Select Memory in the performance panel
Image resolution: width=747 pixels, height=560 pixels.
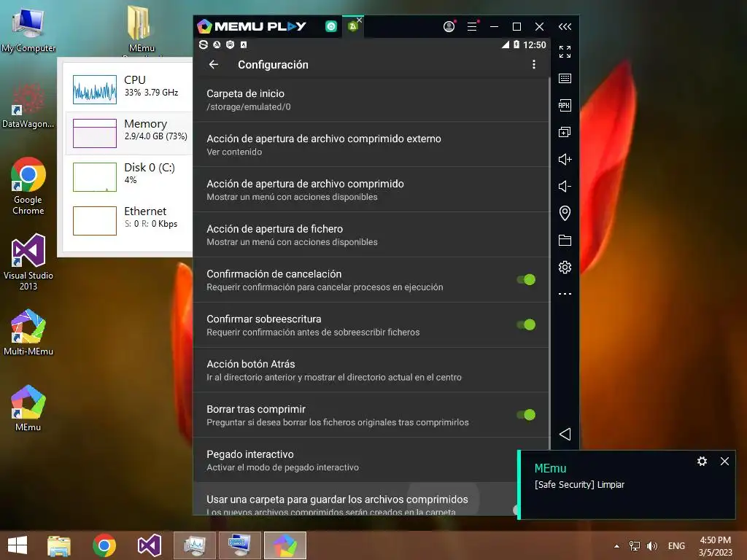click(x=128, y=133)
